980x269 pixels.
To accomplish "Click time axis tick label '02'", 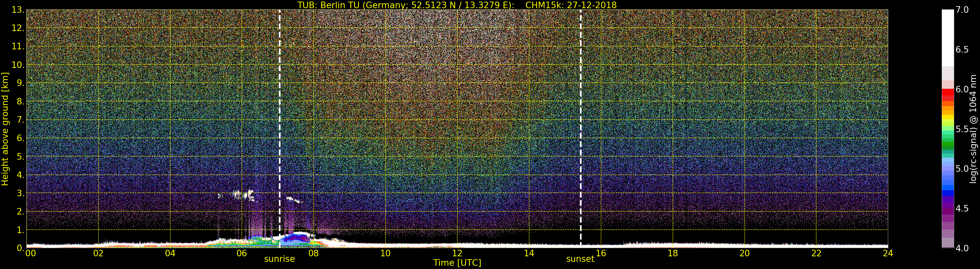I will pos(99,253).
